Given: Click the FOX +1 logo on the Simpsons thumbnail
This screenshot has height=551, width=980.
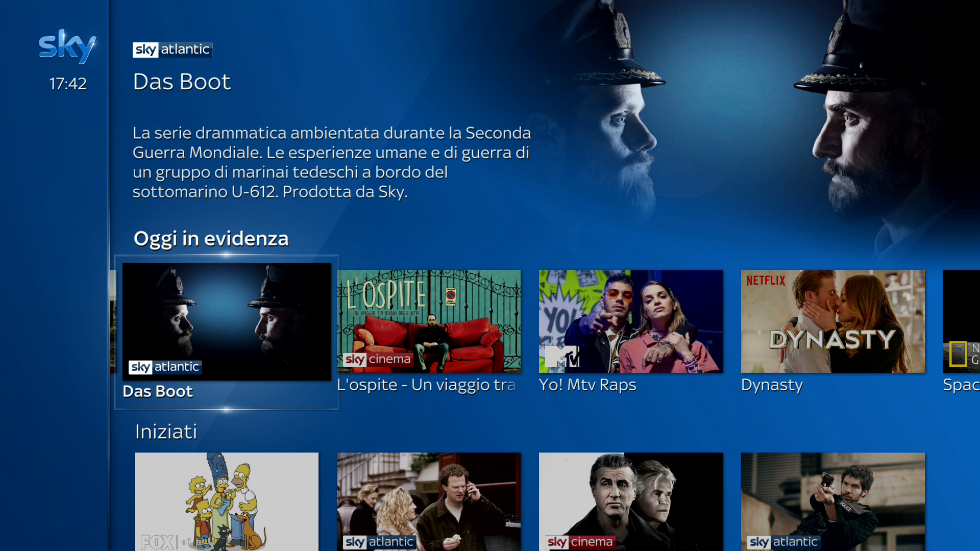Looking at the screenshot, I should (x=166, y=542).
